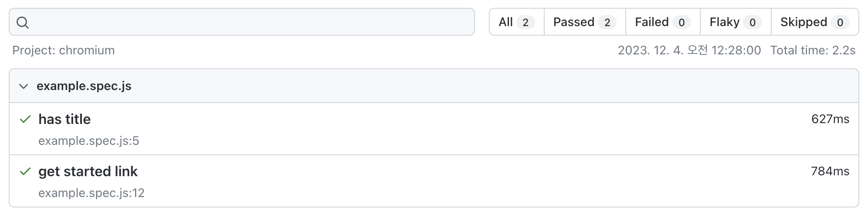The image size is (868, 214).
Task: Click the Total time 2.2s text
Action: 813,50
